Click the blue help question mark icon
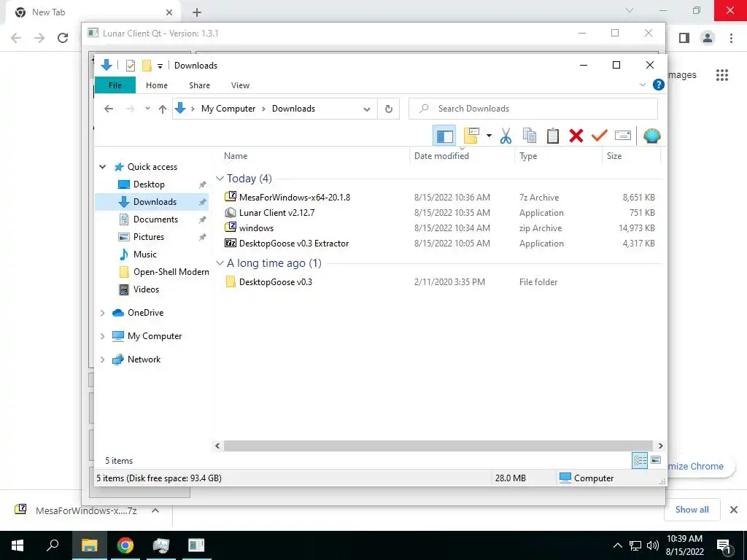 point(659,85)
